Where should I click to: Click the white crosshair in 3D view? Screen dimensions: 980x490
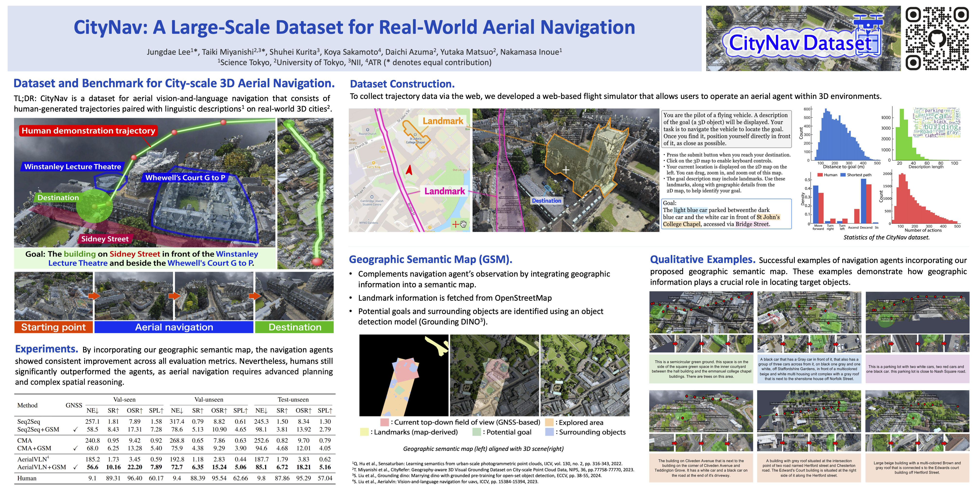[x=566, y=170]
